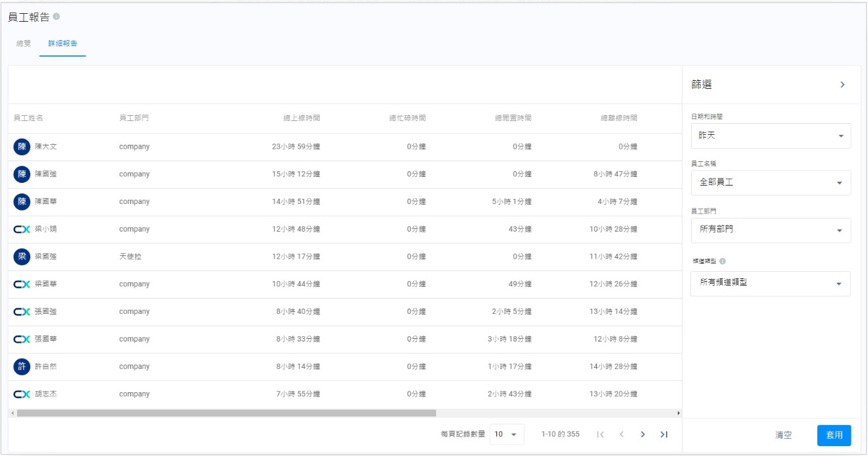Sort by 總上線時間 column header

coord(302,118)
